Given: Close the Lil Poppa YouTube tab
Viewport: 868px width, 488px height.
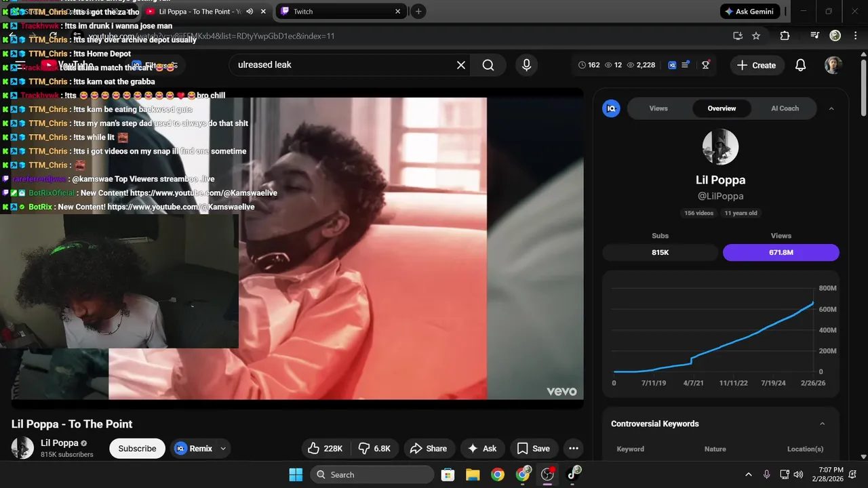Looking at the screenshot, I should pyautogui.click(x=264, y=12).
